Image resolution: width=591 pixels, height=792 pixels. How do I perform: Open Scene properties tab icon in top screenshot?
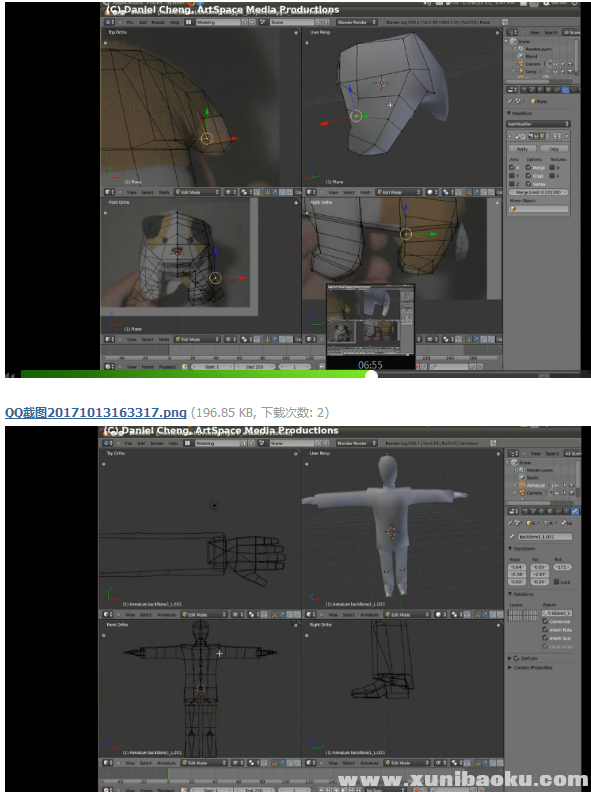coord(531,89)
